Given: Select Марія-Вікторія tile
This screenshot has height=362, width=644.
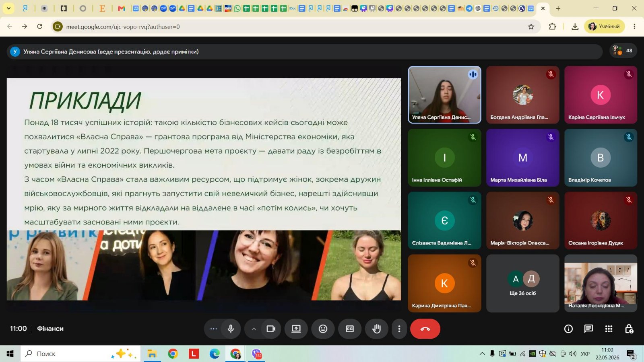Looking at the screenshot, I should pyautogui.click(x=522, y=220).
